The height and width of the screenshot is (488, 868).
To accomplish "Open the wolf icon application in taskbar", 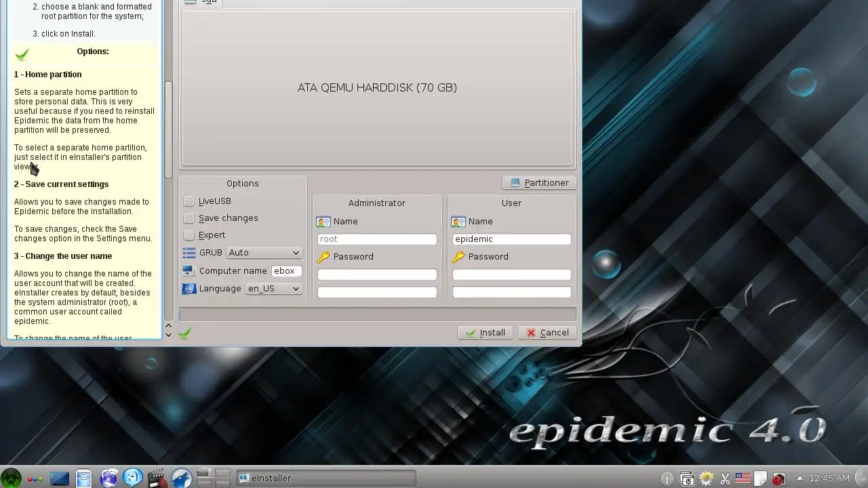I will click(x=181, y=478).
